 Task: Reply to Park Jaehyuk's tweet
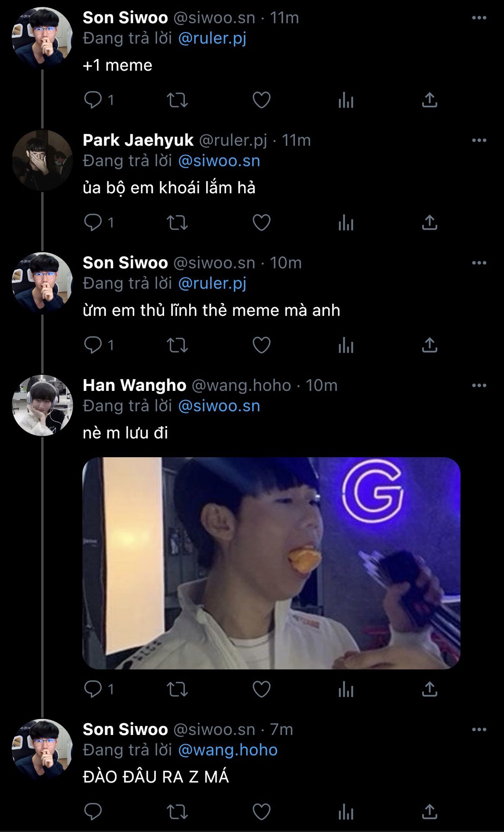click(x=93, y=222)
